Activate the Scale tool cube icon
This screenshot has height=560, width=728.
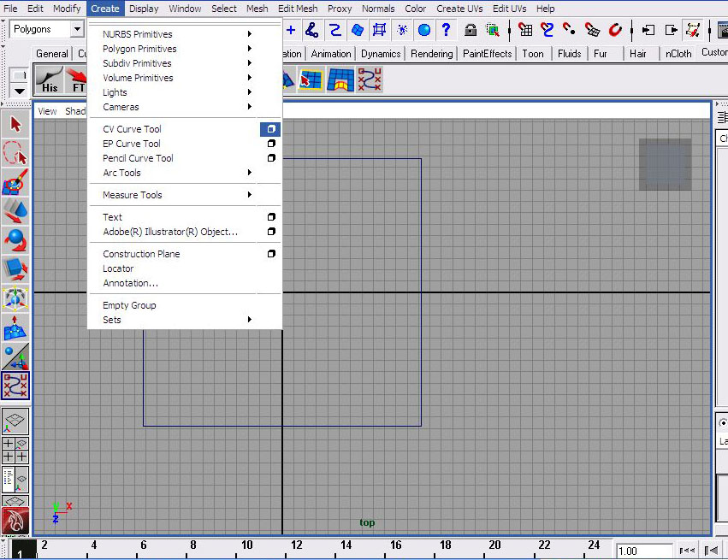15,269
